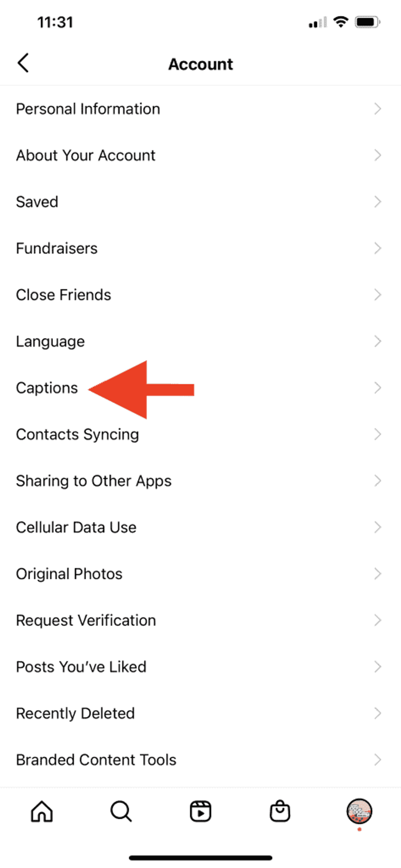This screenshot has height=868, width=401.
Task: Expand the Branded Content Tools chevron
Action: 378,760
